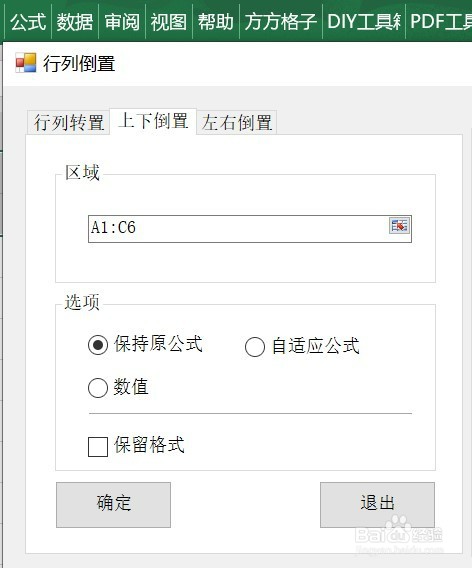
Task: Select the 自适应公式 radio option
Action: pos(254,347)
